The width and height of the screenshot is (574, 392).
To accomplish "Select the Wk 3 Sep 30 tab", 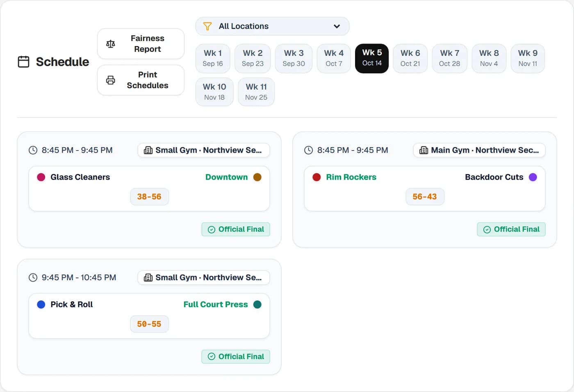I will tap(294, 58).
